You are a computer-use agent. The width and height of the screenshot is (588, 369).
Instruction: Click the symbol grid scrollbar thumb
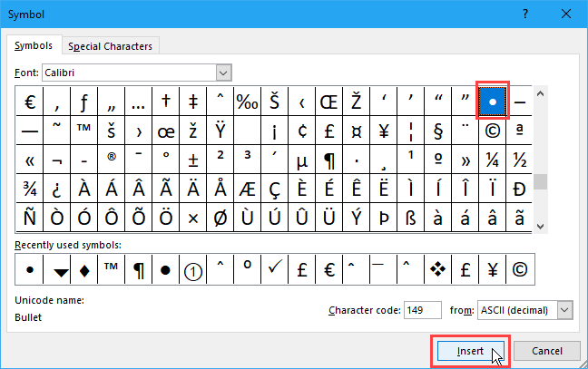click(540, 182)
